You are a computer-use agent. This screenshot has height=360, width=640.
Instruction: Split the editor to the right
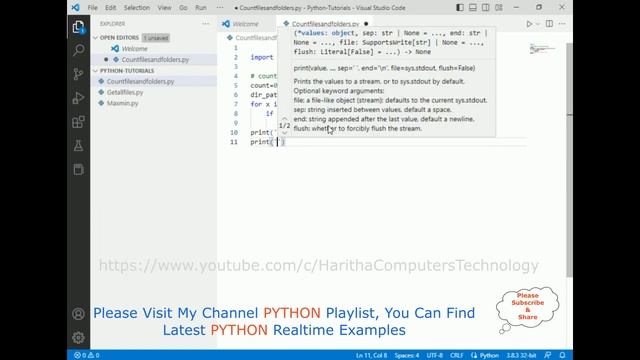point(549,24)
